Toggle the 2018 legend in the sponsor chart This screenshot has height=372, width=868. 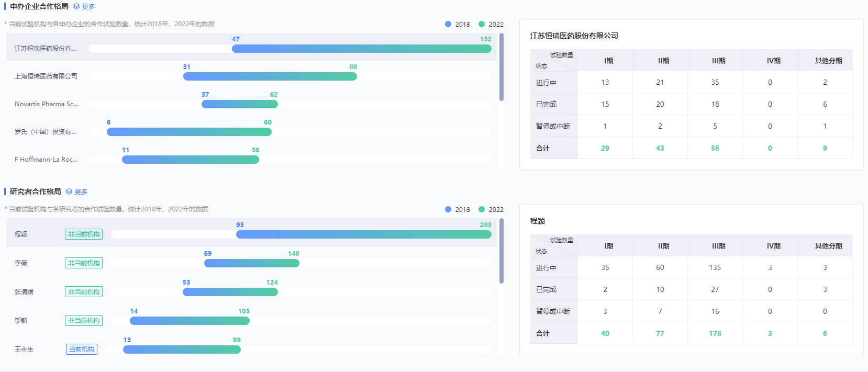[458, 24]
